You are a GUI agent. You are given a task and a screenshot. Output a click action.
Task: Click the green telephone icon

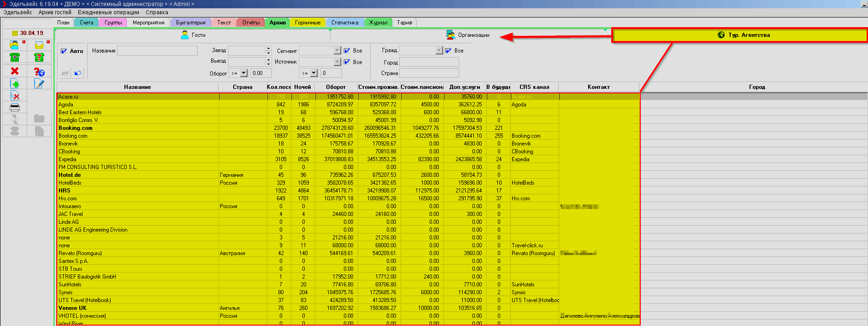15,57
